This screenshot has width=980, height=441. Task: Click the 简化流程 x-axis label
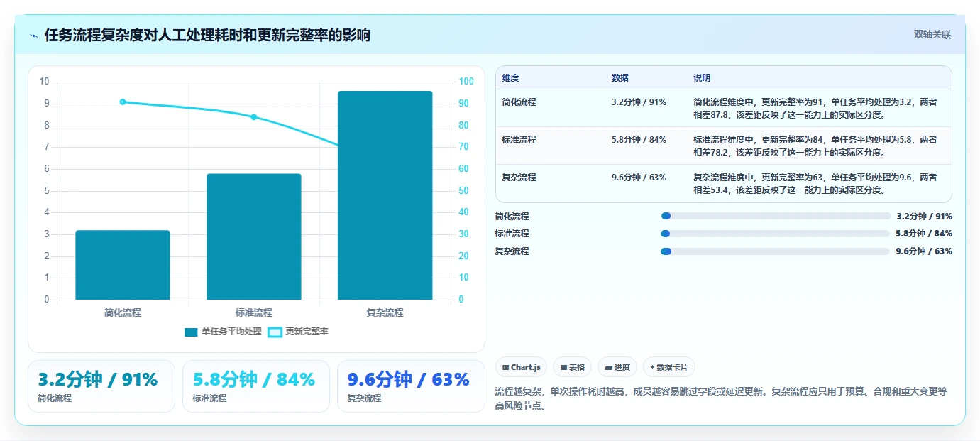point(123,312)
